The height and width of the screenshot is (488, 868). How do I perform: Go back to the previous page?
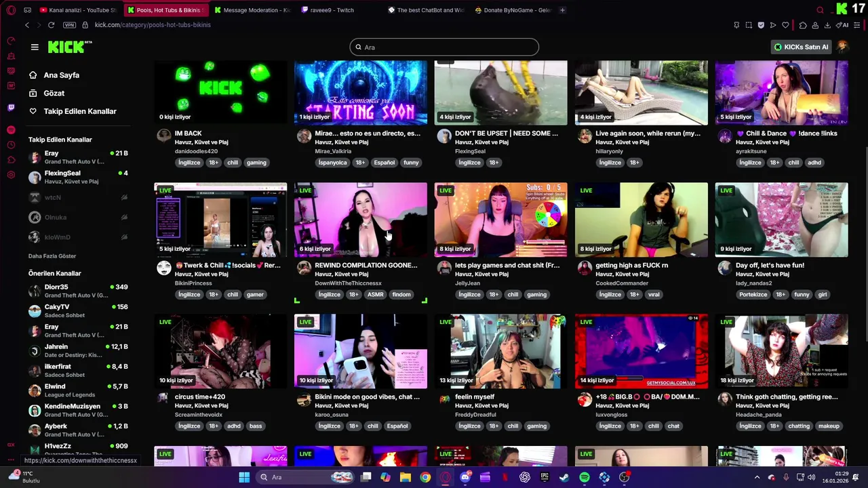point(27,25)
